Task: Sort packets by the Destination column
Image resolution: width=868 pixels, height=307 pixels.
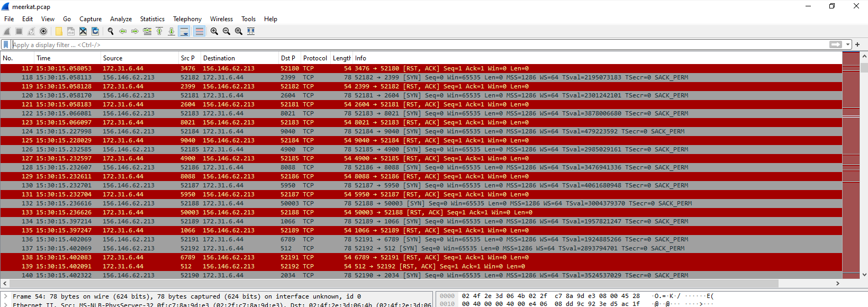Action: [240, 58]
